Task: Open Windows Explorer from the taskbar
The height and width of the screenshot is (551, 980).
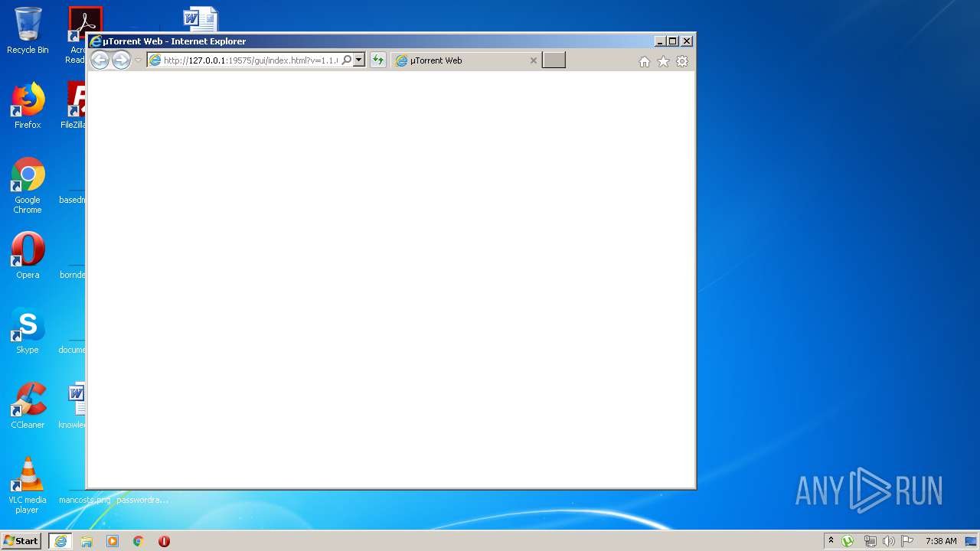Action: point(87,541)
